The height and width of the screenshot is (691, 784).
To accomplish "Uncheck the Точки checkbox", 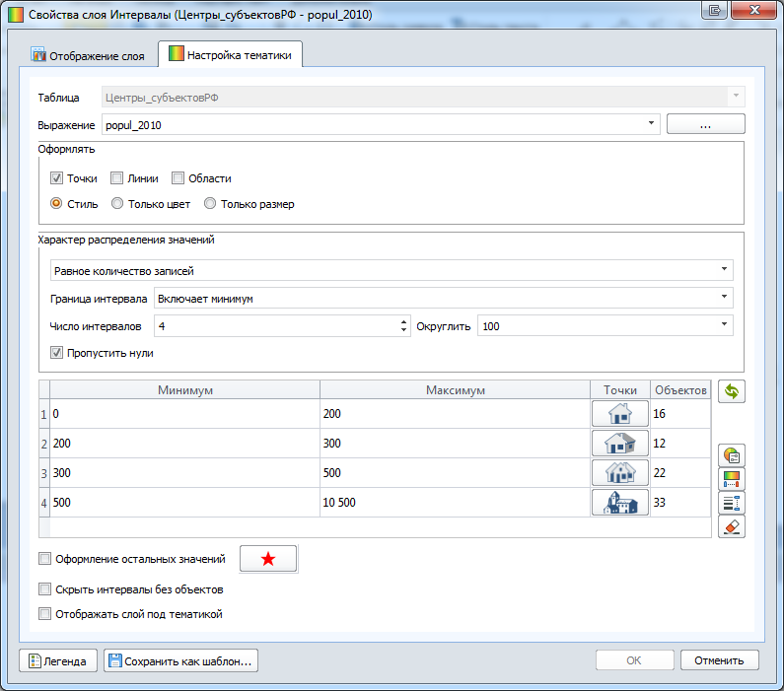I will 57,178.
